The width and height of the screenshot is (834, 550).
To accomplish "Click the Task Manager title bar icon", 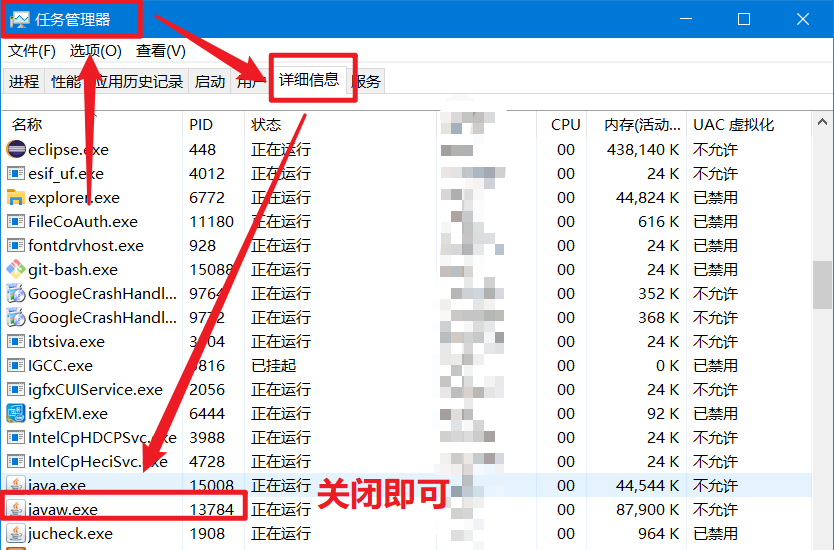I will pos(20,20).
